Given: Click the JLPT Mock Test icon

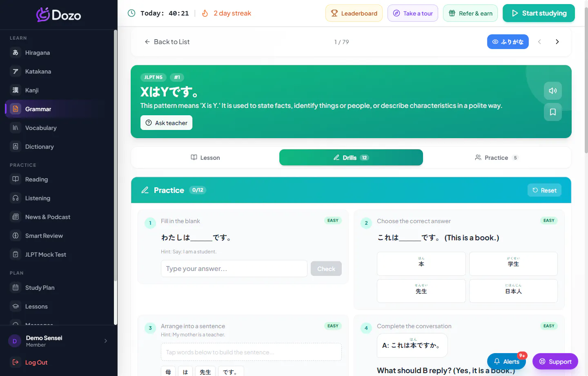Looking at the screenshot, I should point(16,254).
